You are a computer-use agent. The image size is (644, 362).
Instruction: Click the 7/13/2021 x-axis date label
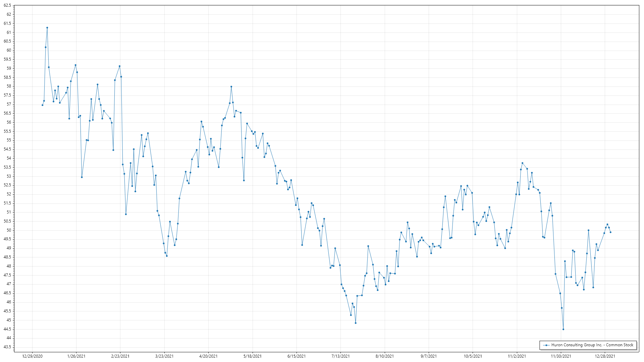click(x=340, y=356)
